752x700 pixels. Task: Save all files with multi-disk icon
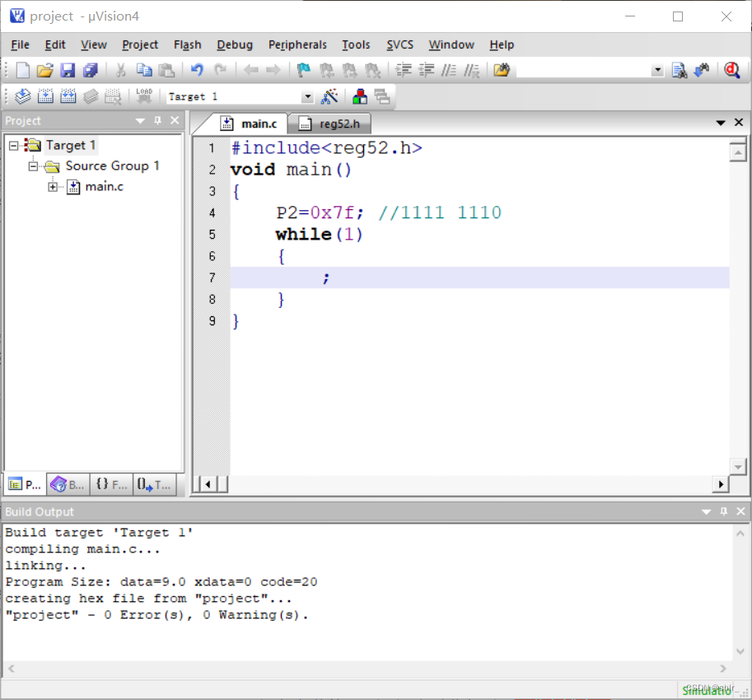point(90,70)
